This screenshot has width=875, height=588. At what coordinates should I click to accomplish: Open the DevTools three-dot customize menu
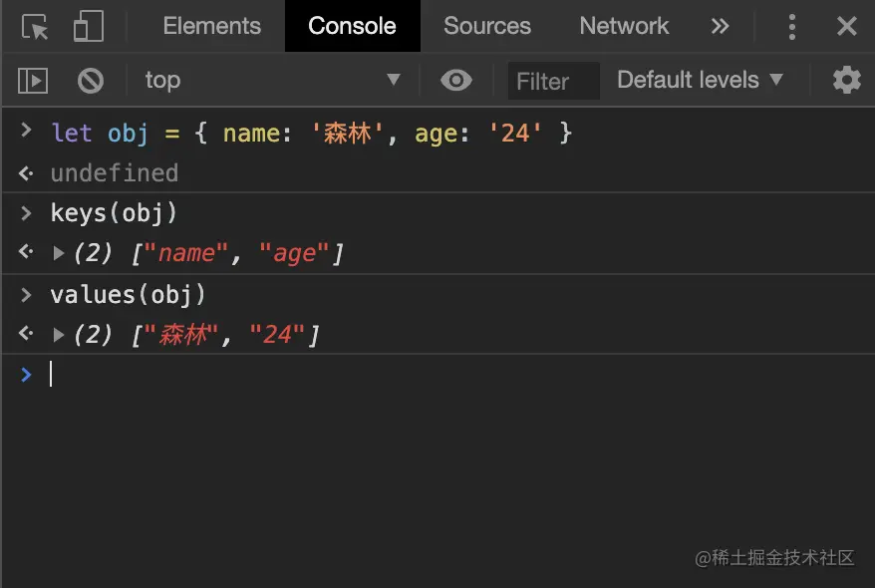[792, 26]
